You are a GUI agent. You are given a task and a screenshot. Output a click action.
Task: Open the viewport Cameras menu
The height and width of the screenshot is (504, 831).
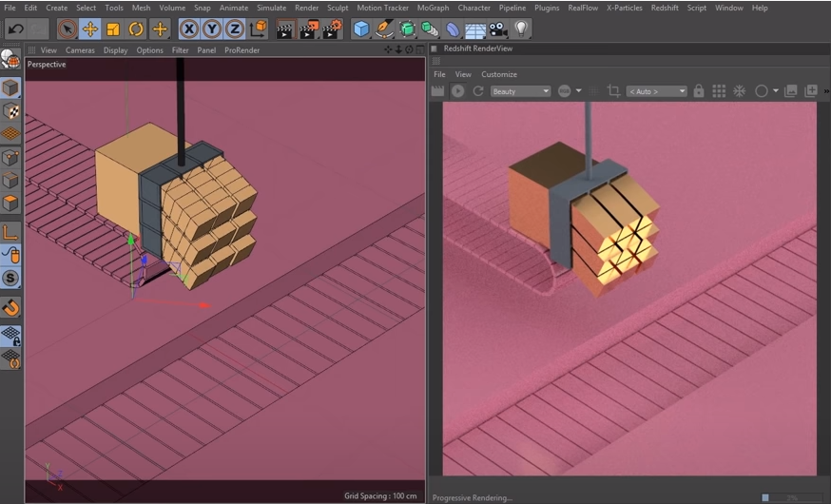(80, 49)
